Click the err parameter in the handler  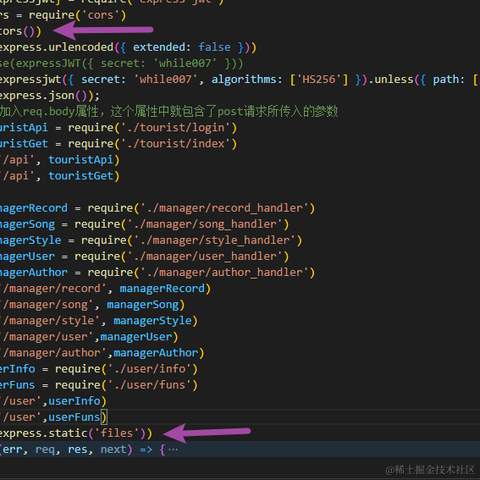pos(13,449)
